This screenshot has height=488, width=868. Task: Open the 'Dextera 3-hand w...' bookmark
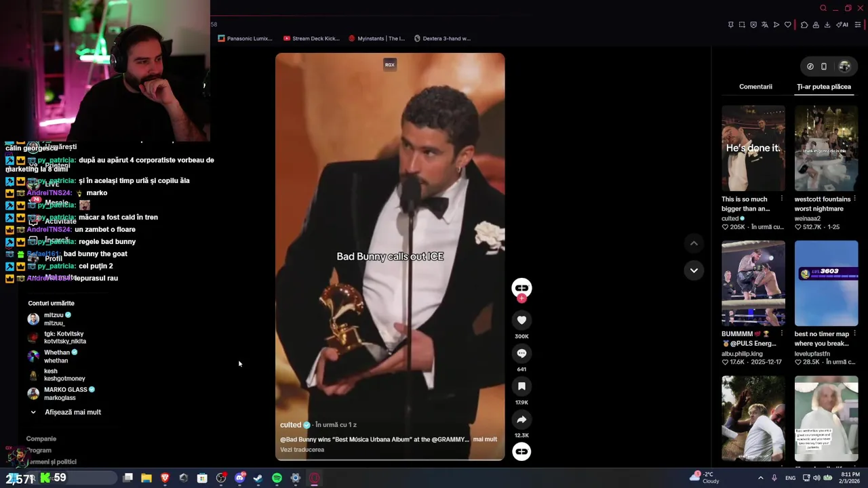[442, 39]
